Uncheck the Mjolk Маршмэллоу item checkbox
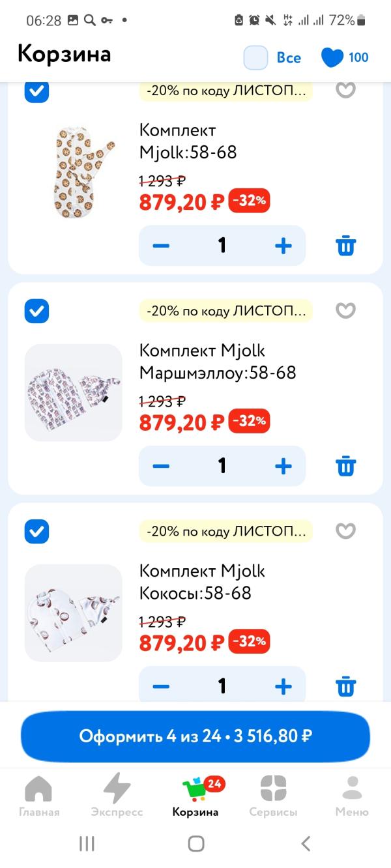Image resolution: width=391 pixels, height=868 pixels. (37, 311)
